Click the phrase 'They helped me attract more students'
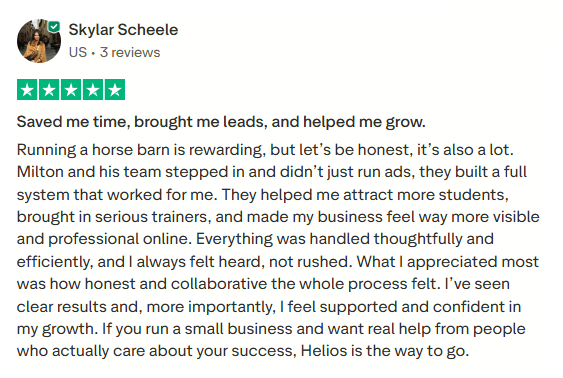Image resolution: width=563 pixels, height=378 pixels. tap(365, 195)
